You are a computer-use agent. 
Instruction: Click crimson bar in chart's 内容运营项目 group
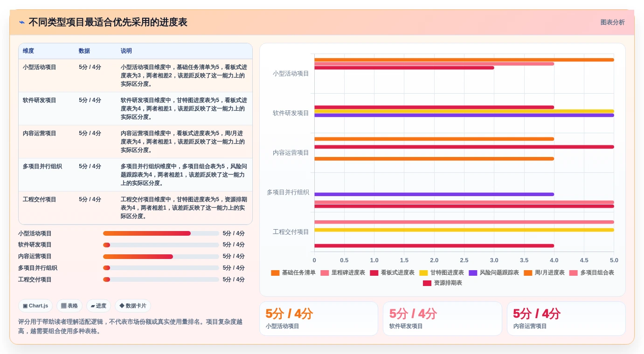pyautogui.click(x=464, y=147)
